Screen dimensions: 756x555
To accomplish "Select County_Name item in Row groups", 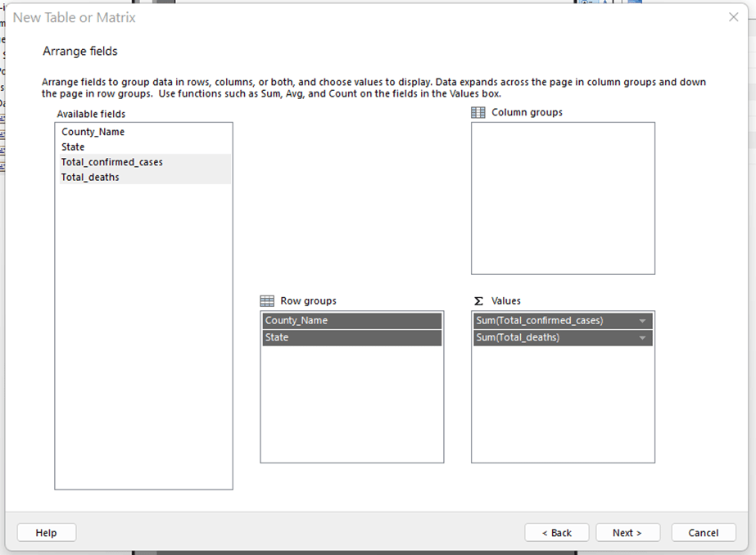I will 352,320.
